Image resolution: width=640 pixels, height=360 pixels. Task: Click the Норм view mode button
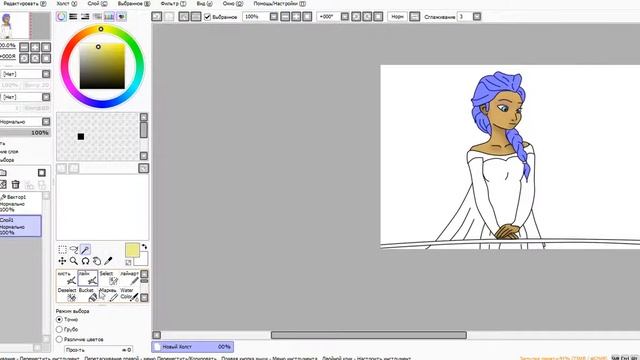[x=397, y=17]
